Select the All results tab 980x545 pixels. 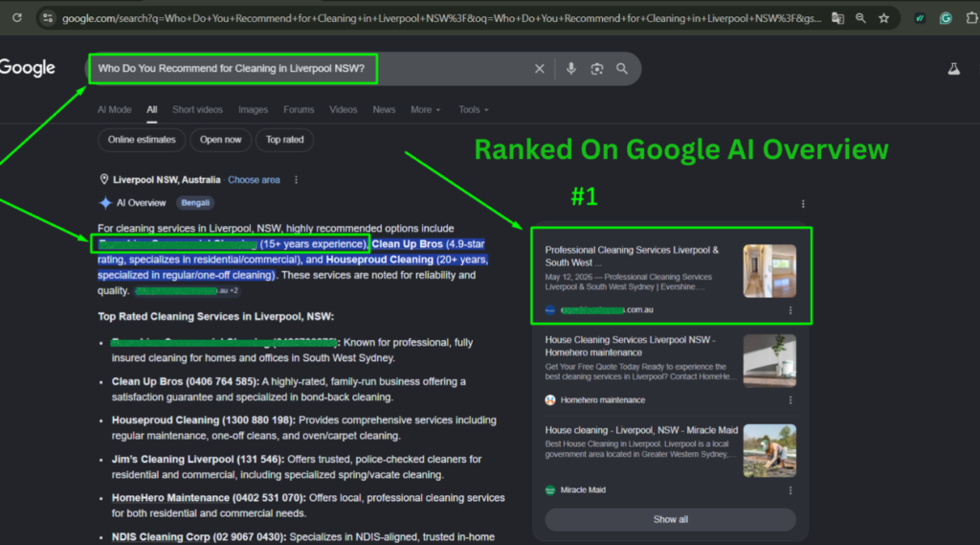[x=152, y=109]
